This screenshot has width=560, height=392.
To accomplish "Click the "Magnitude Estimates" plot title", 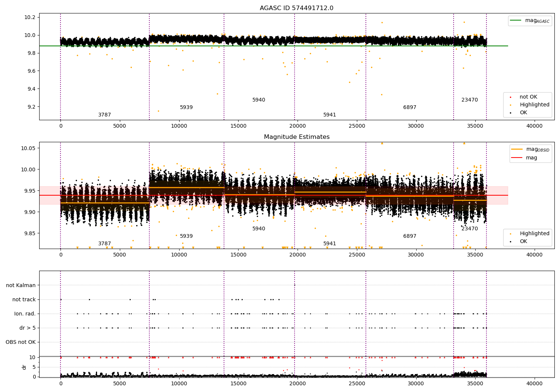I will click(x=296, y=137).
